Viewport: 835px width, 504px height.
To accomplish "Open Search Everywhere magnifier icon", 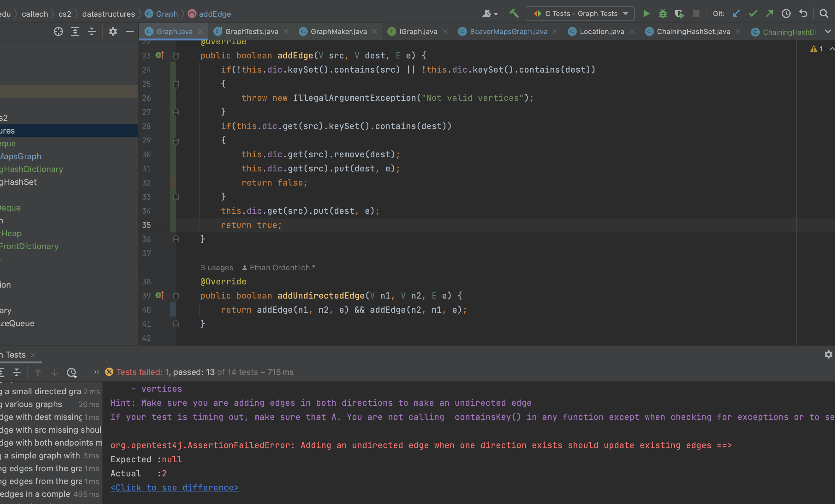I will (x=824, y=13).
